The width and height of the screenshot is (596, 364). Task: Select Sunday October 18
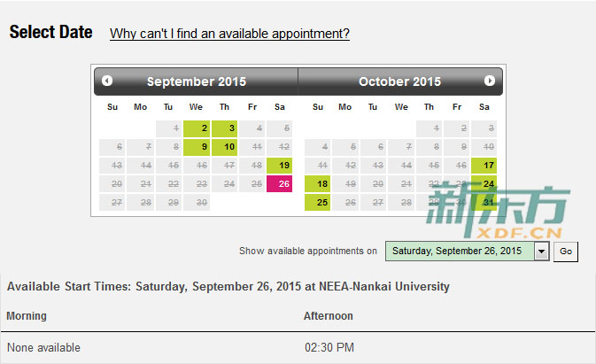317,184
